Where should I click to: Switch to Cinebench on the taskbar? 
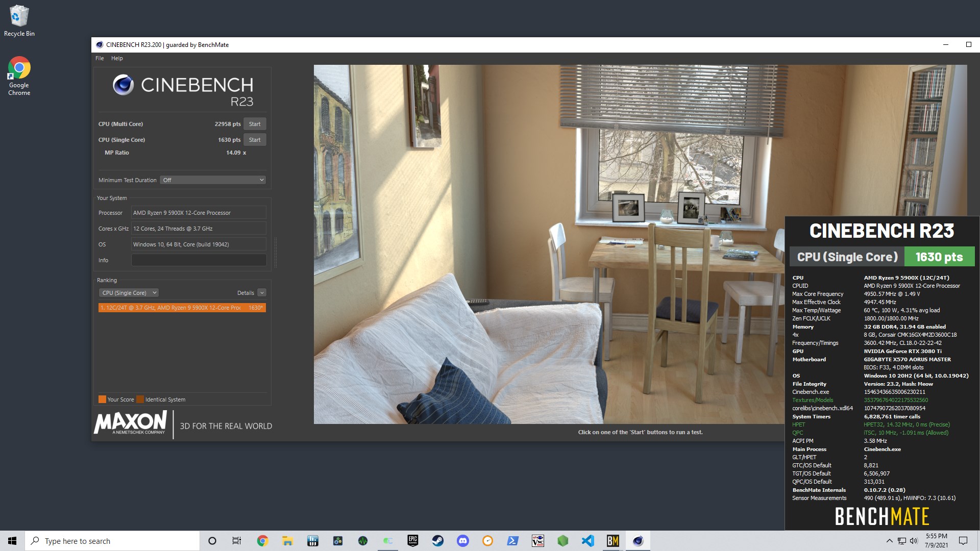point(638,541)
